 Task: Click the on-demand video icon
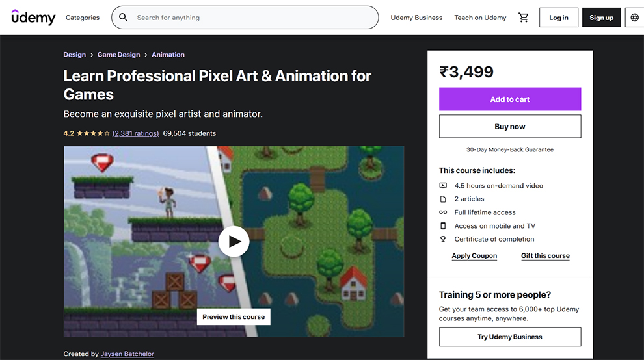[x=443, y=186]
